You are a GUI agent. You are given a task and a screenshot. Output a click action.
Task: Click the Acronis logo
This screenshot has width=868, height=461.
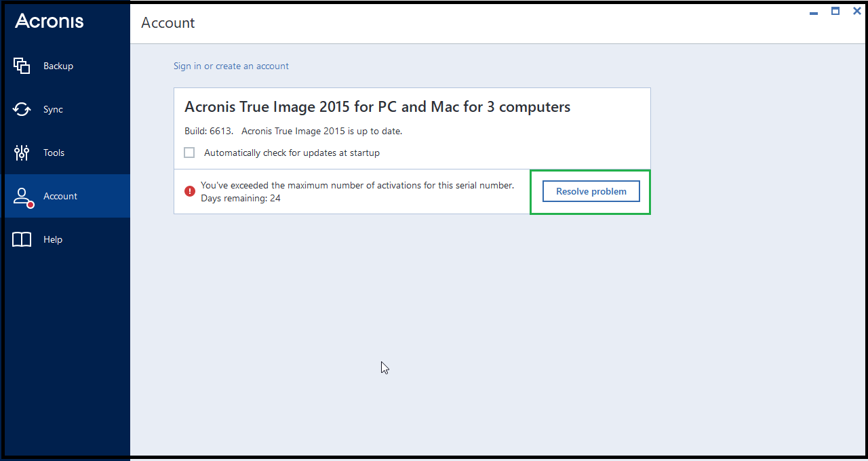click(x=49, y=21)
